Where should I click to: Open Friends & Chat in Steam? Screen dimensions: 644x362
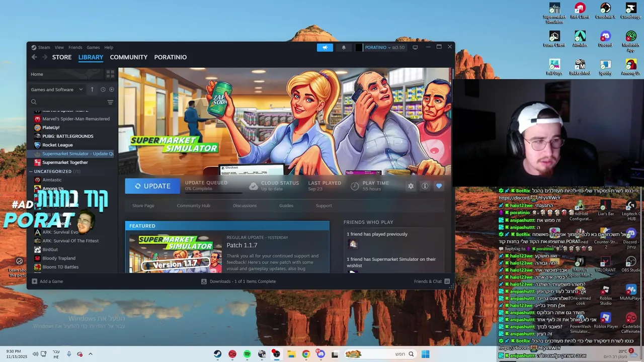(x=432, y=282)
